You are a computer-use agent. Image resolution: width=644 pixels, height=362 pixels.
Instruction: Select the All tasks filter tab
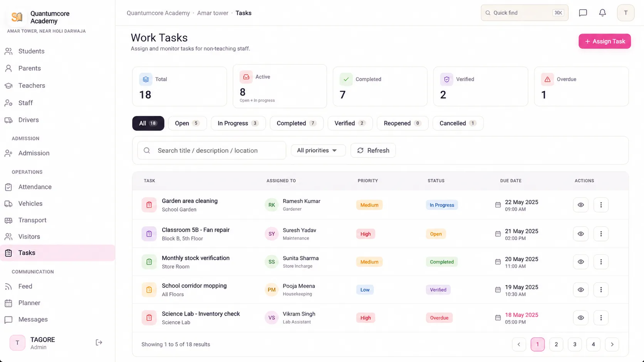point(148,123)
